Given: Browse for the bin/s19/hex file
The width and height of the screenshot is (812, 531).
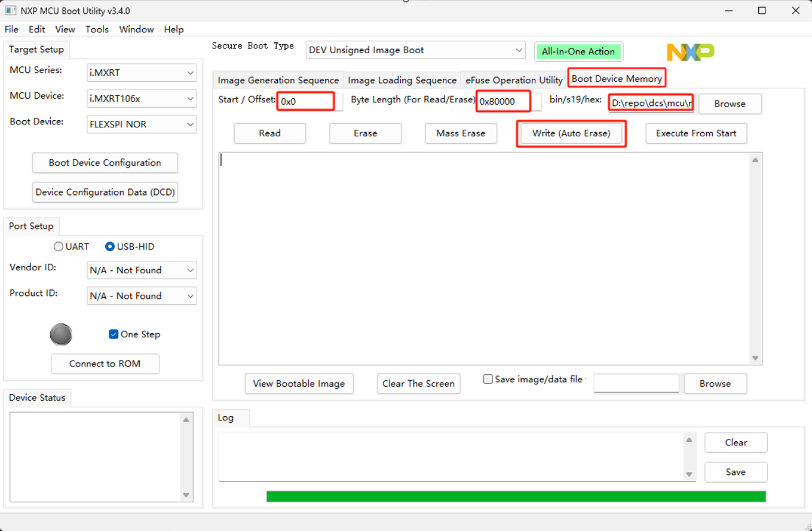Looking at the screenshot, I should (730, 103).
